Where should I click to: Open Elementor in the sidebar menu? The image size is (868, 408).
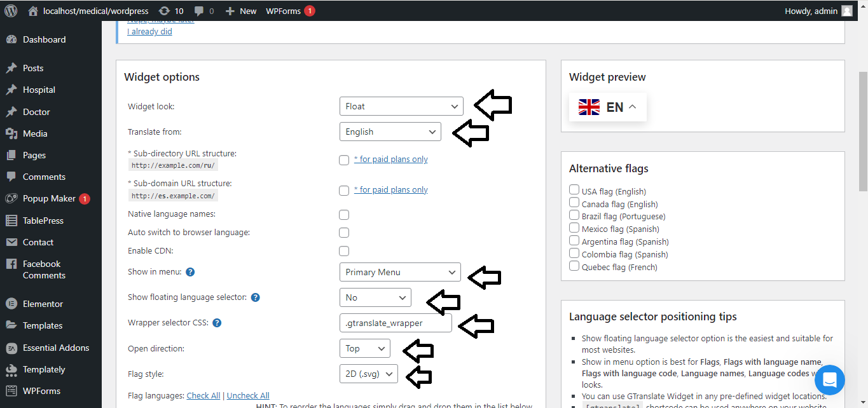[43, 304]
